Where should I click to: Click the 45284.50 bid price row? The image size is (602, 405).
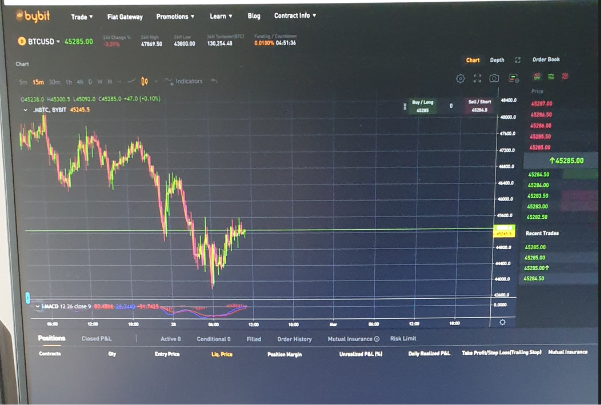539,175
